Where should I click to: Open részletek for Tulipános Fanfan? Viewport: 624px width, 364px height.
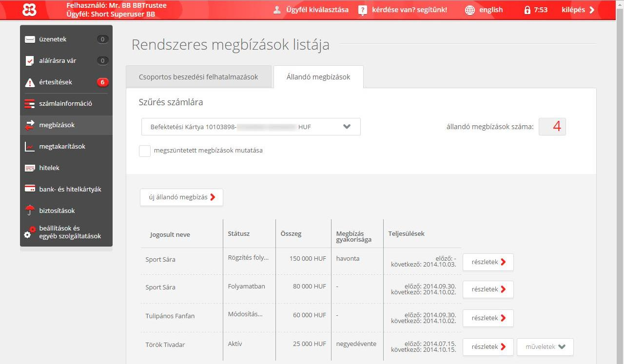click(488, 318)
